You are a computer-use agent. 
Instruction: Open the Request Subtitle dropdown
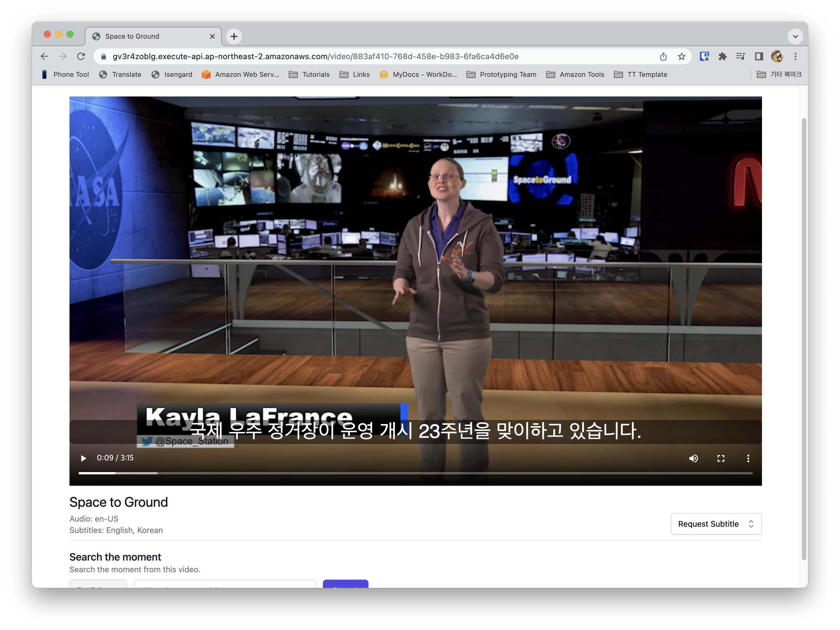[x=716, y=524]
